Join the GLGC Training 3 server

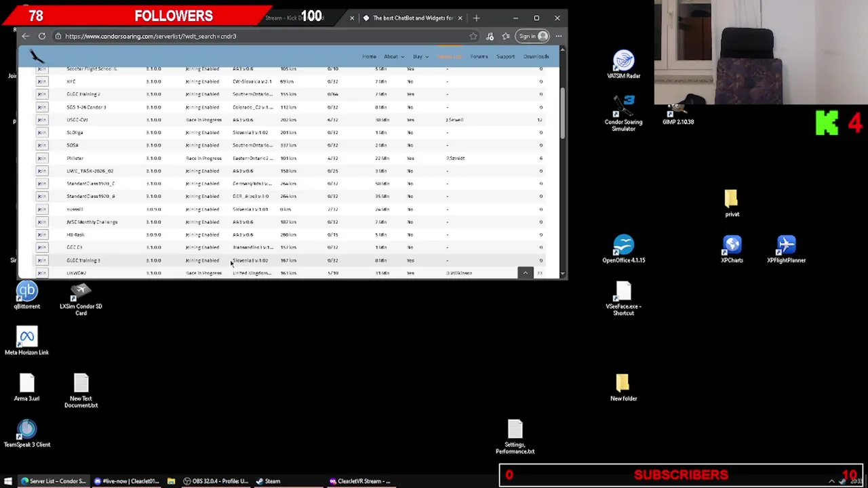click(x=42, y=260)
